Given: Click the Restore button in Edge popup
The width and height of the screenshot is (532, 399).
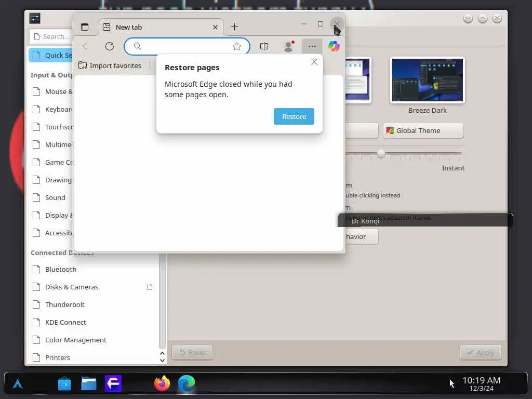Looking at the screenshot, I should [294, 116].
